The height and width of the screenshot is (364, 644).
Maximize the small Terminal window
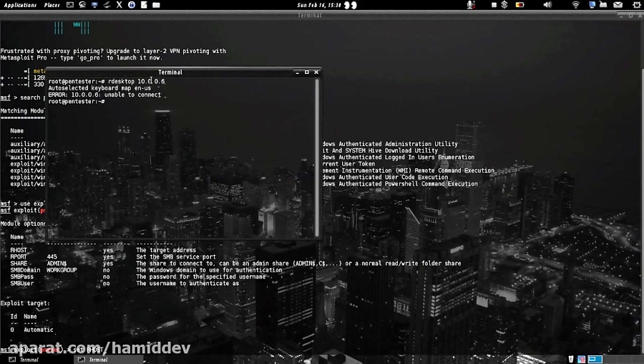tap(307, 72)
